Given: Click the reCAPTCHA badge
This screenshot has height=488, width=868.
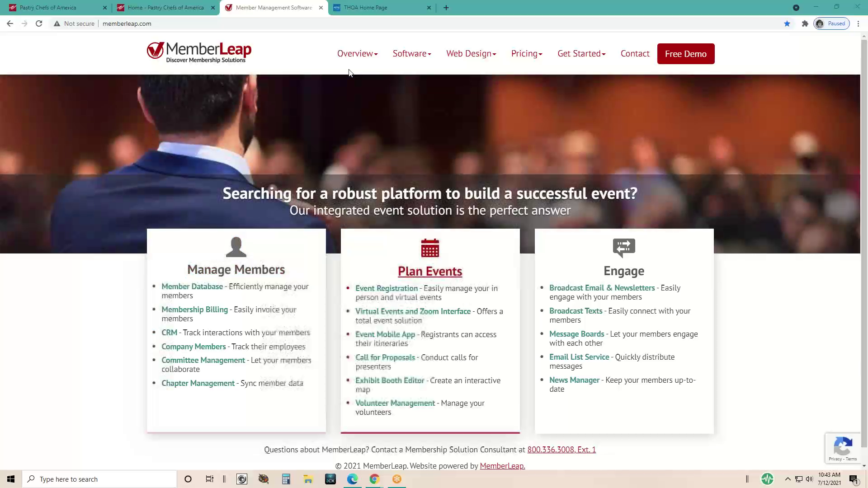Looking at the screenshot, I should tap(843, 448).
